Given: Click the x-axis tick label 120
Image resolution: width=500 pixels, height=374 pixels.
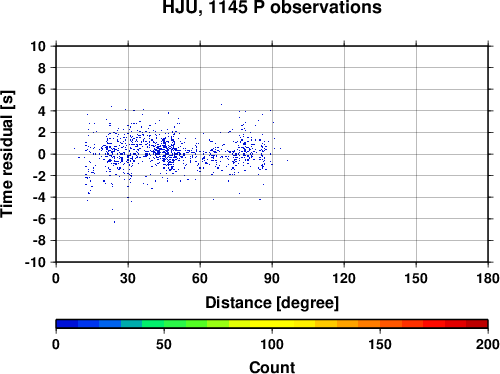Looking at the screenshot, I should 344,278.
